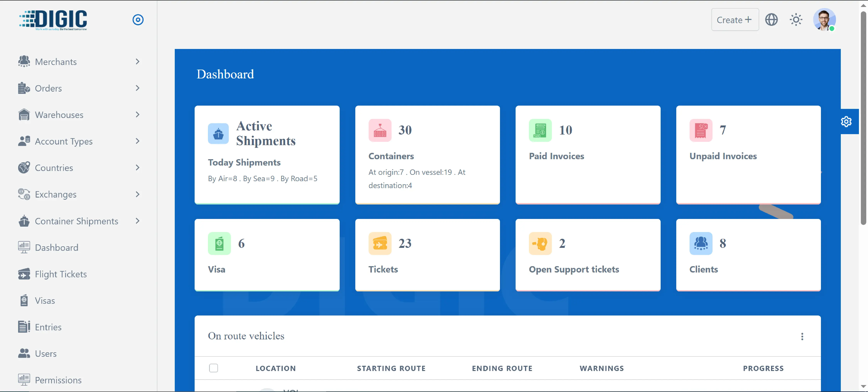
Task: Select the Flight Tickets section
Action: point(61,274)
